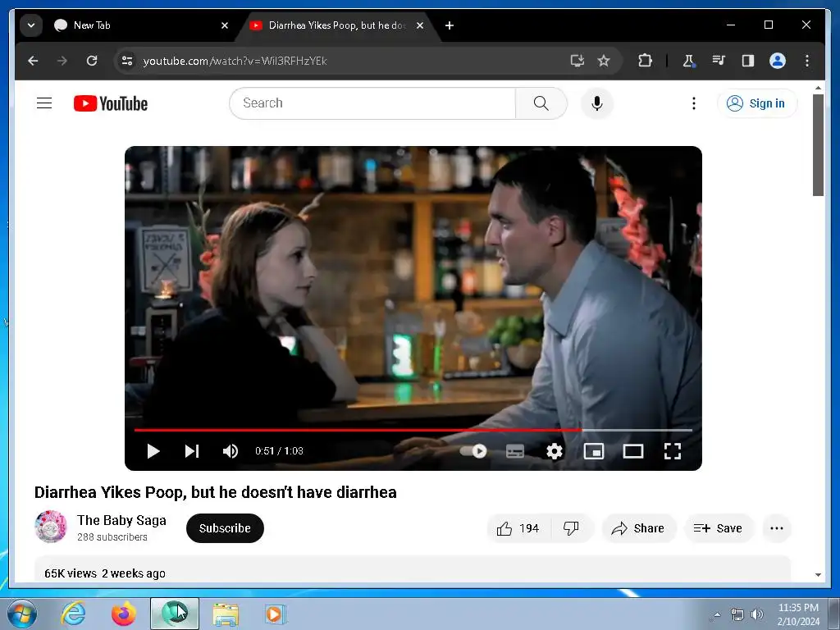Save video to a playlist
The height and width of the screenshot is (630, 840).
click(719, 528)
